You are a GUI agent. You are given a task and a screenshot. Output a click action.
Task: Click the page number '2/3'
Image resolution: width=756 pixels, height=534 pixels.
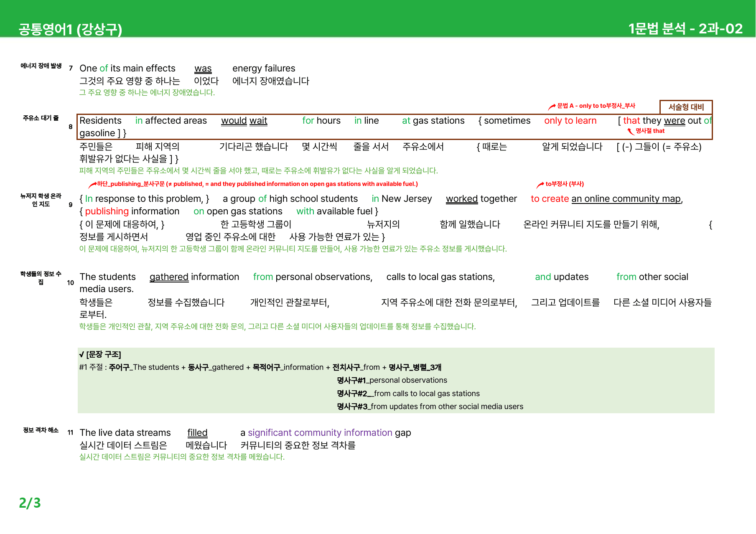click(x=30, y=503)
